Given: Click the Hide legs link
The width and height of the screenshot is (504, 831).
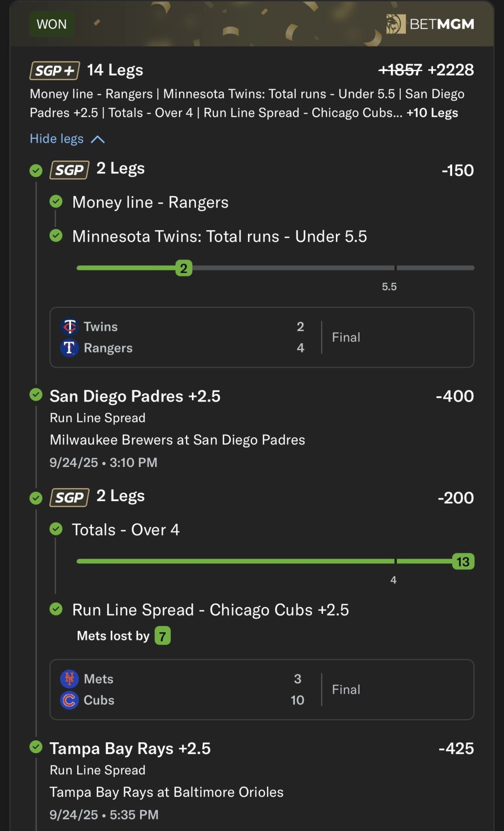Looking at the screenshot, I should (x=57, y=139).
